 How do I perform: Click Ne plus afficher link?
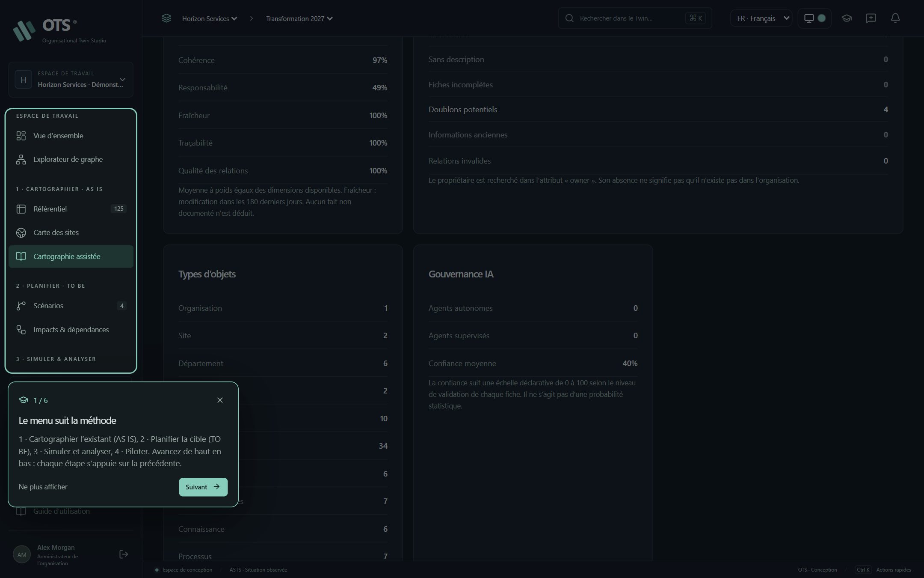tap(43, 487)
